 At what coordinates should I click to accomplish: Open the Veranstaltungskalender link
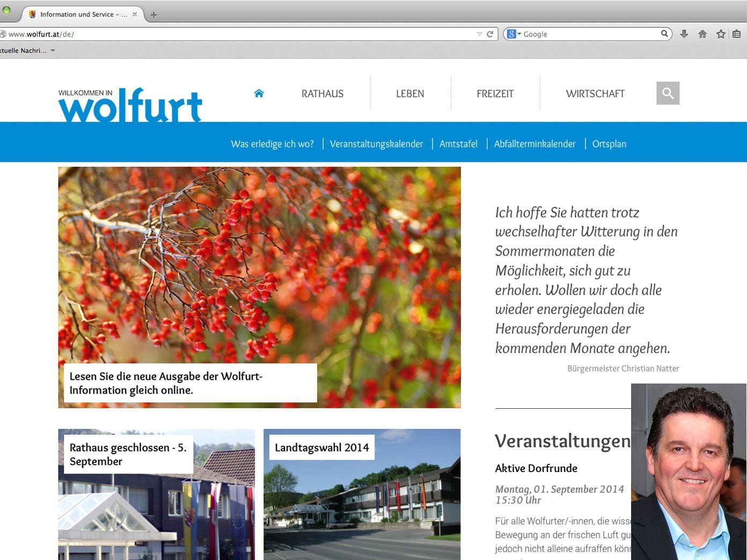pyautogui.click(x=376, y=144)
